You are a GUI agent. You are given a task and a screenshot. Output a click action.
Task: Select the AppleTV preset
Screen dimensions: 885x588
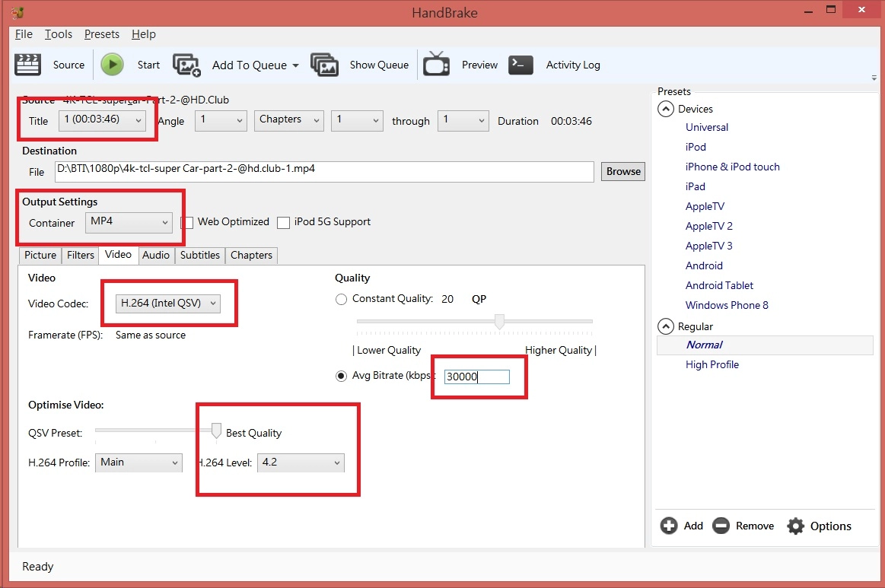point(705,207)
